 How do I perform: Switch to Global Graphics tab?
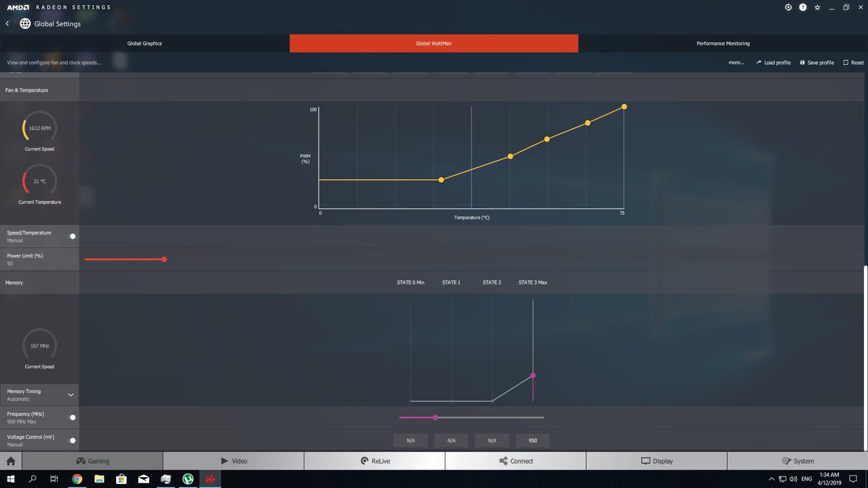pyautogui.click(x=144, y=43)
